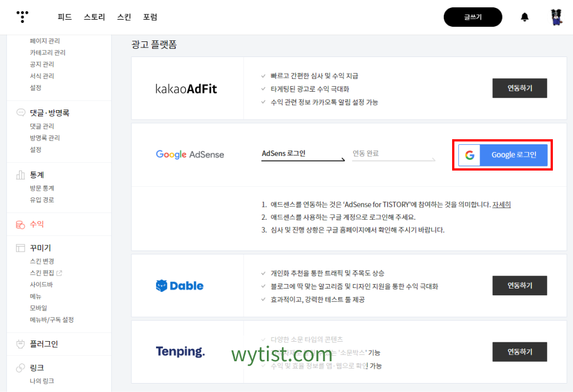The width and height of the screenshot is (573, 392).
Task: Click the 댓글·방명록 speech bubble icon
Action: coord(21,112)
